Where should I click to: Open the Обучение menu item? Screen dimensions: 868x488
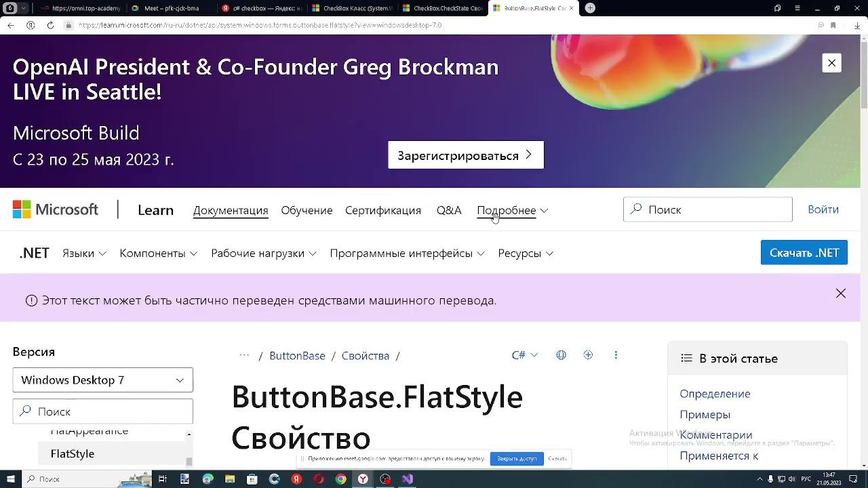pyautogui.click(x=307, y=210)
